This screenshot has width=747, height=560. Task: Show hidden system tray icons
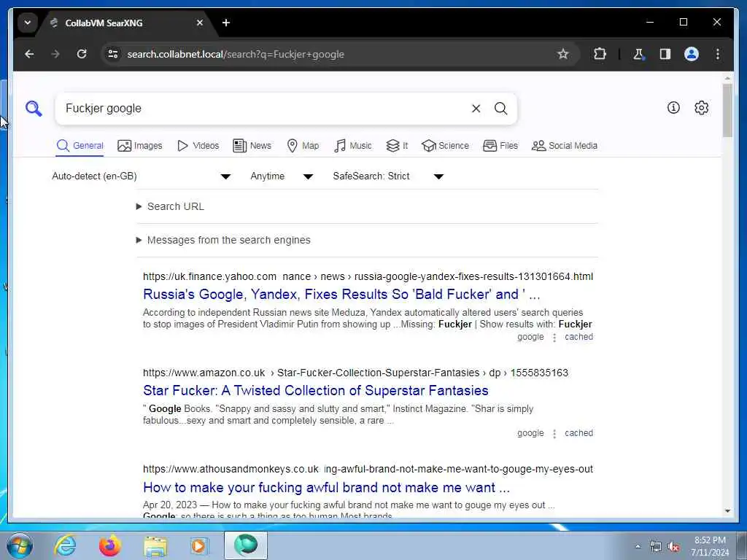[x=638, y=547]
